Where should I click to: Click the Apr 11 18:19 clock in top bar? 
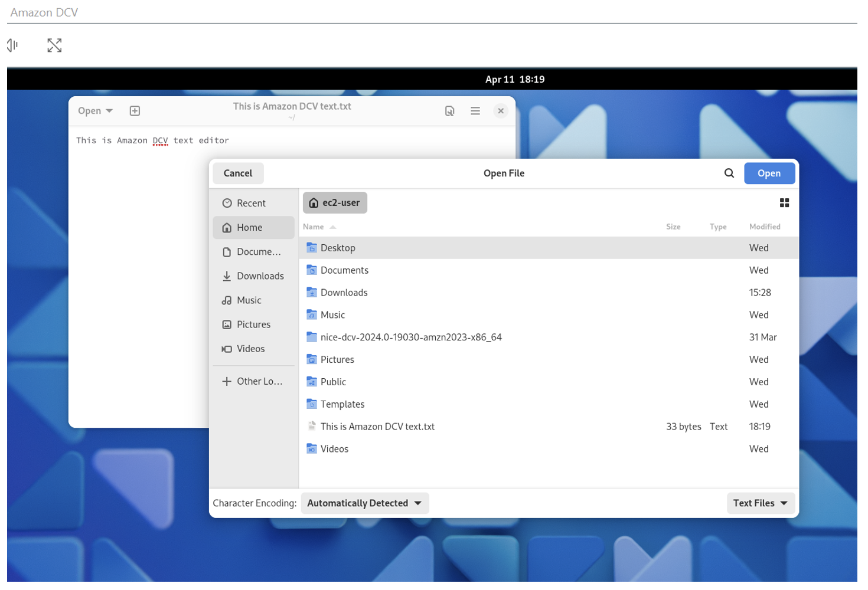pyautogui.click(x=515, y=79)
